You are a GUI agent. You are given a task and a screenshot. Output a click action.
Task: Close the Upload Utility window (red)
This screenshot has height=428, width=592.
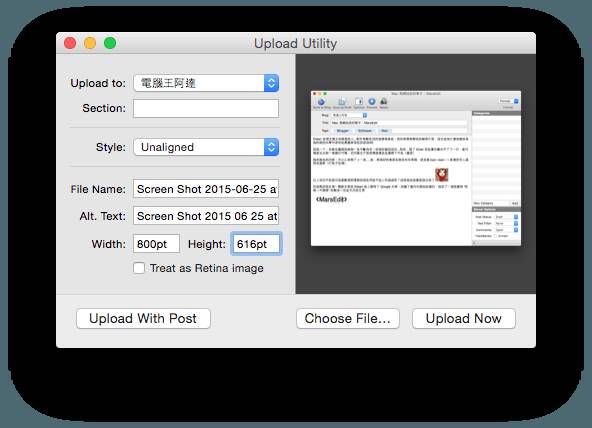[70, 43]
